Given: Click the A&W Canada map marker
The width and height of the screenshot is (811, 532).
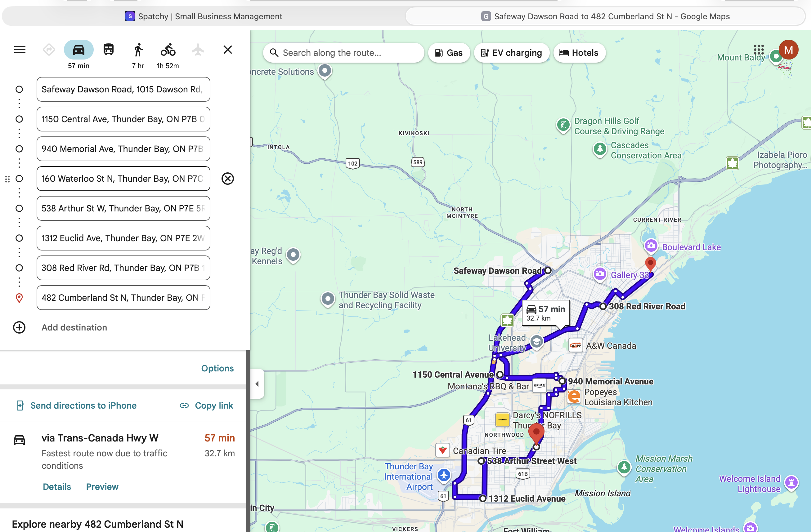Looking at the screenshot, I should coord(576,345).
